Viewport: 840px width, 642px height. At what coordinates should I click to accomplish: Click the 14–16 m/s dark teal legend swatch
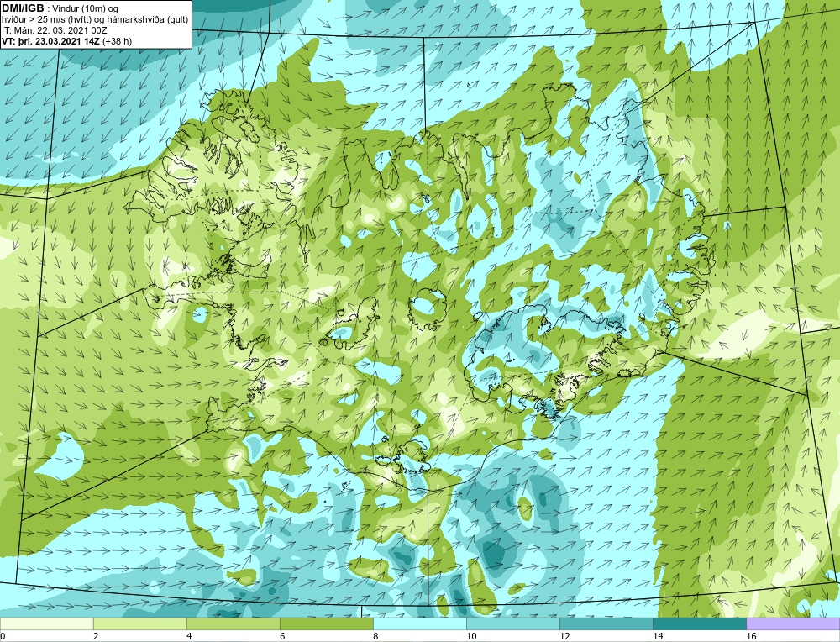pyautogui.click(x=699, y=624)
